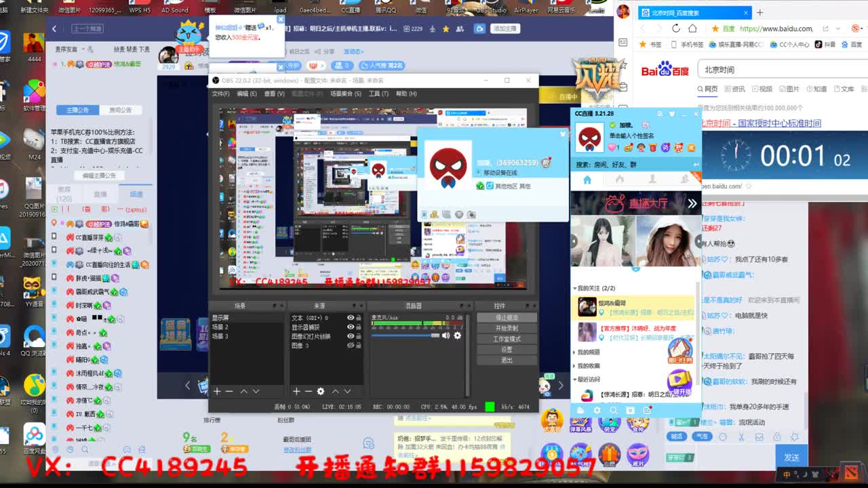
Task: Move the selected OBS source up
Action: (x=335, y=391)
